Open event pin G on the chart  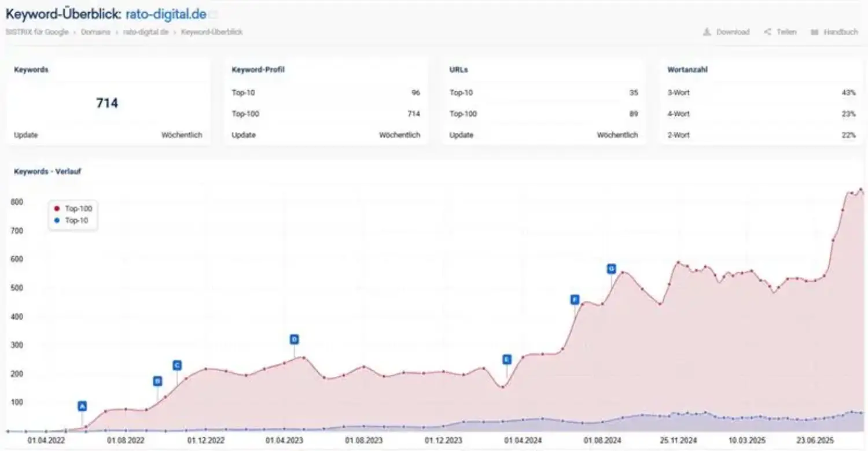[x=611, y=269]
